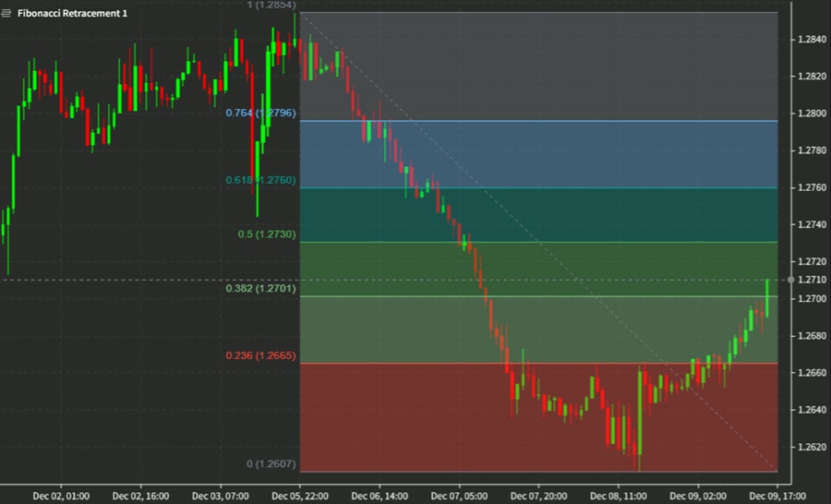Click the 1.2740 price axis value
Image resolution: width=831 pixels, height=504 pixels.
[x=812, y=224]
